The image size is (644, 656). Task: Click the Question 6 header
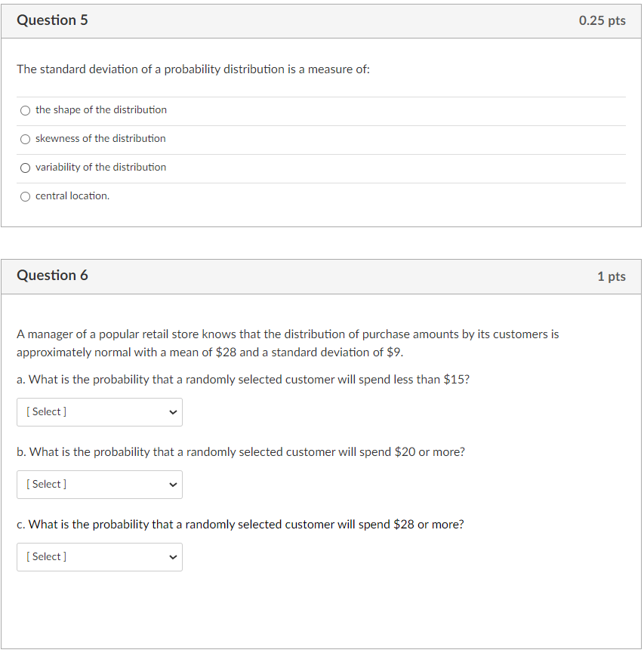53,276
